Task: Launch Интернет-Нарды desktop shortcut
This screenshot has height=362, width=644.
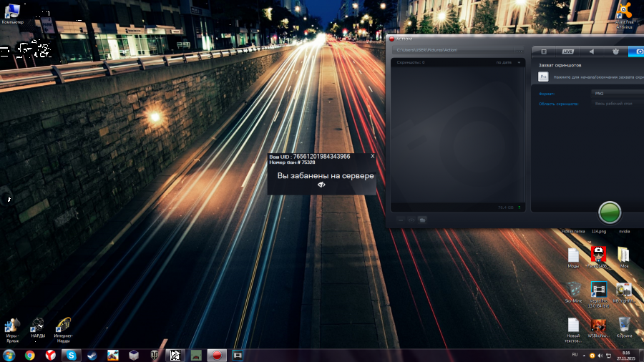Action: 63,331
